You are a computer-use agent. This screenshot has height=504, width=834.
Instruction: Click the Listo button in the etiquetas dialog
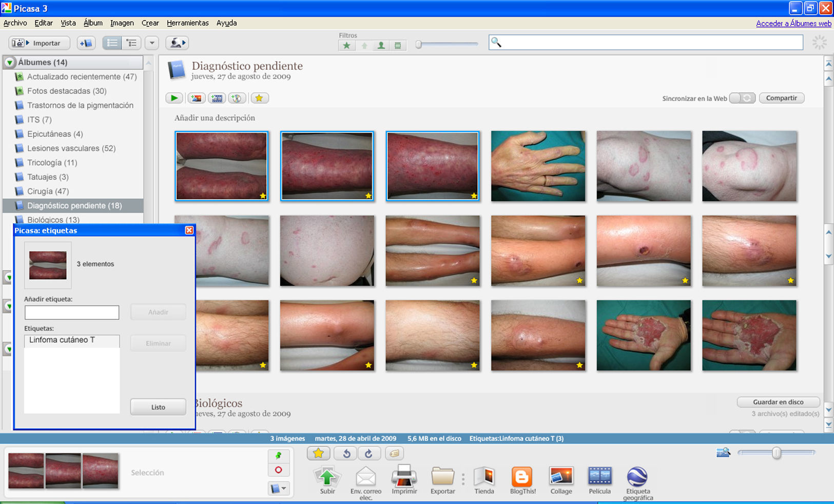click(158, 407)
